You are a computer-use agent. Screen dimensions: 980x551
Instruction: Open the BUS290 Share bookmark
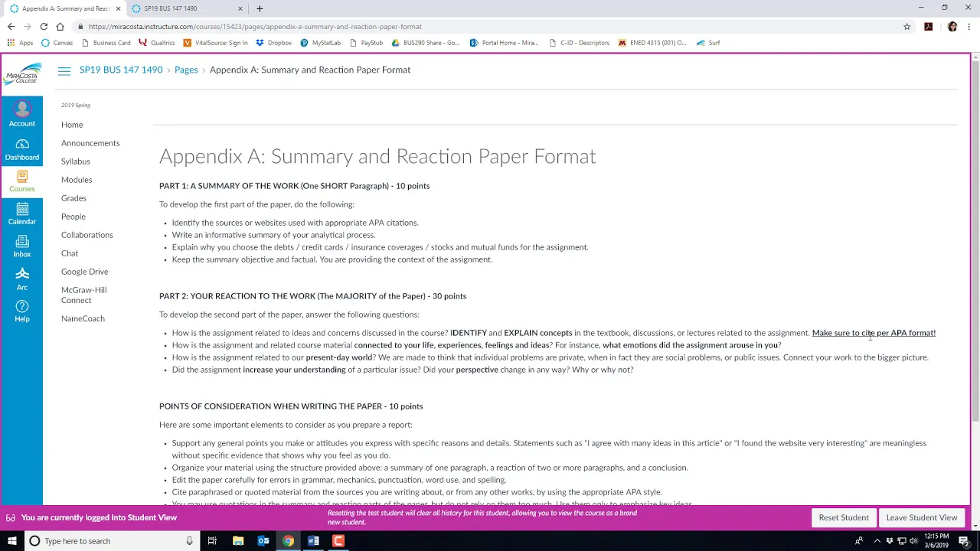click(x=426, y=43)
